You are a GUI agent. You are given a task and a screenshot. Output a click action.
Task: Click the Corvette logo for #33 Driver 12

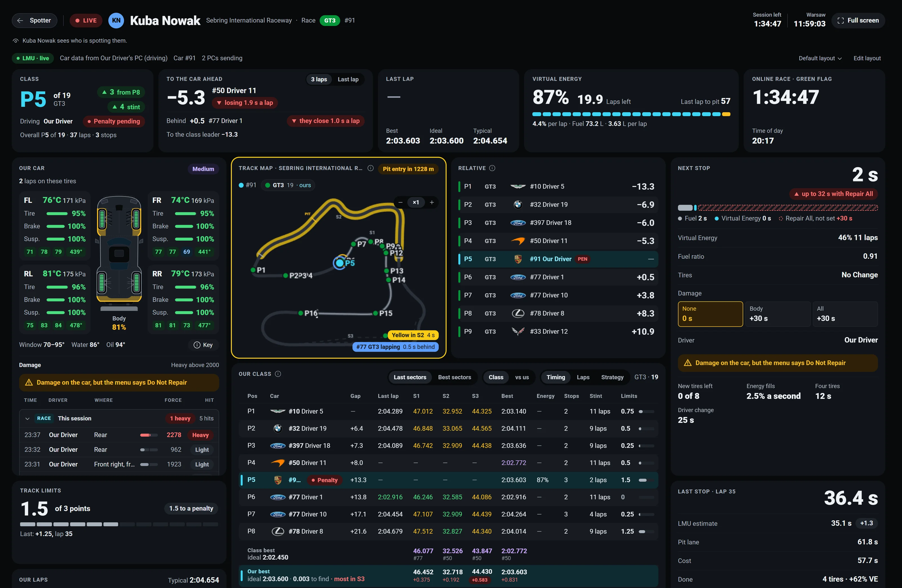(x=518, y=332)
